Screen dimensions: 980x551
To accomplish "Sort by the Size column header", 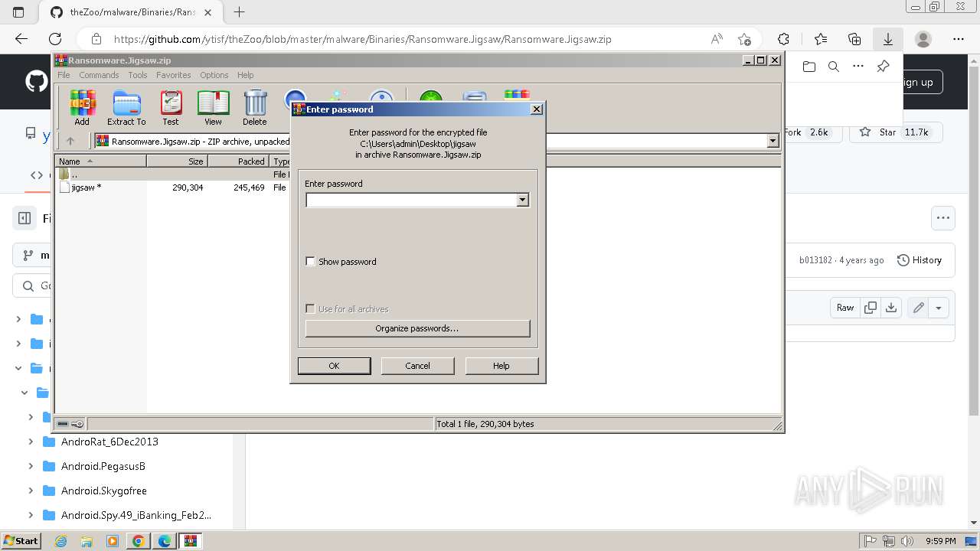I will point(177,161).
